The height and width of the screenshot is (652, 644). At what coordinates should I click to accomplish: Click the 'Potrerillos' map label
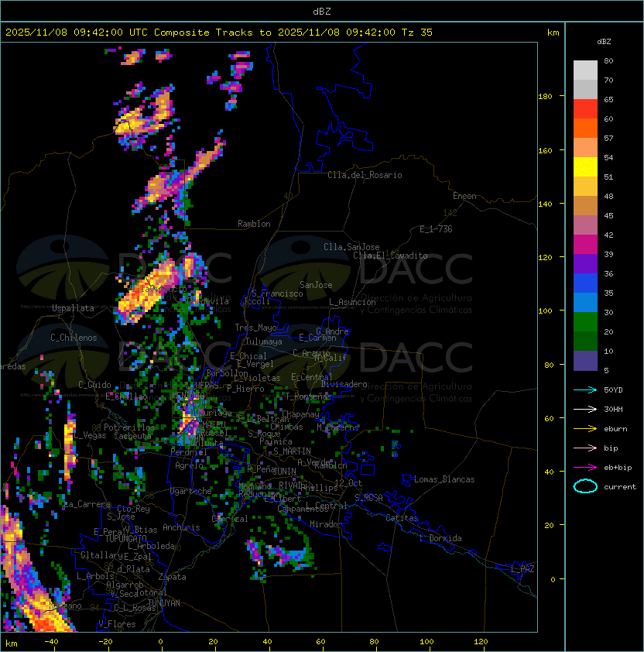(x=129, y=427)
